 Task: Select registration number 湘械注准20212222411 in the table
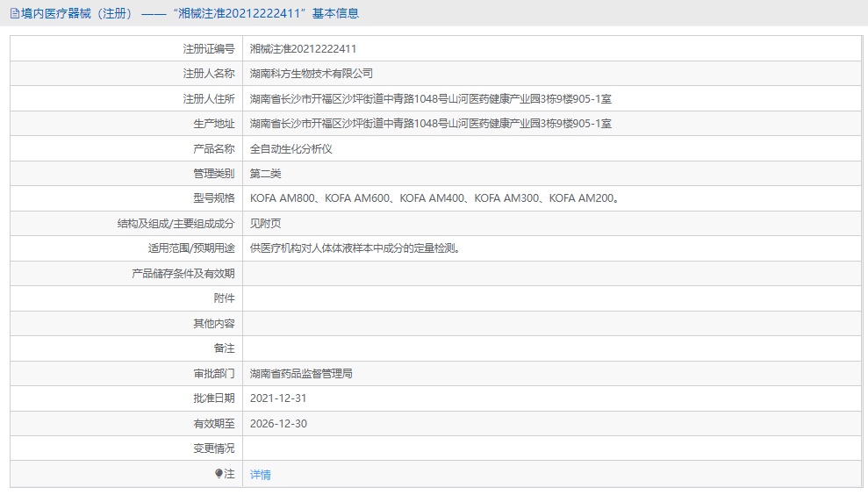[303, 49]
